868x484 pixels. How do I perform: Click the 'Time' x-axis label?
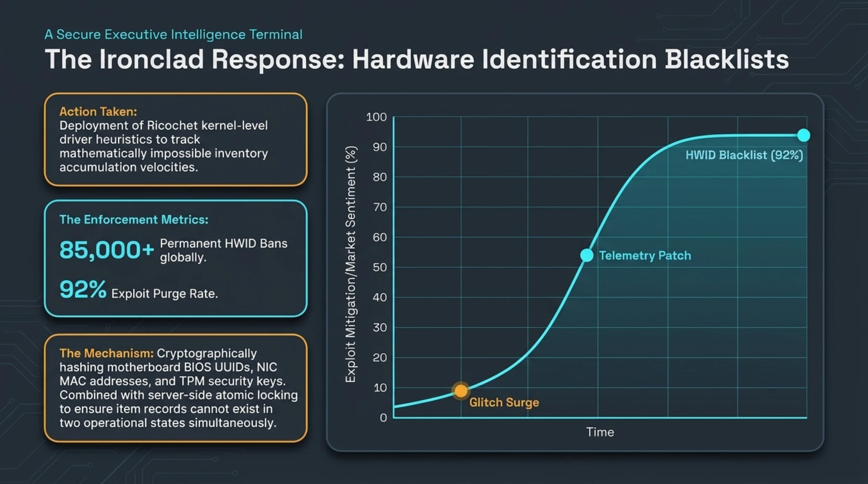600,432
